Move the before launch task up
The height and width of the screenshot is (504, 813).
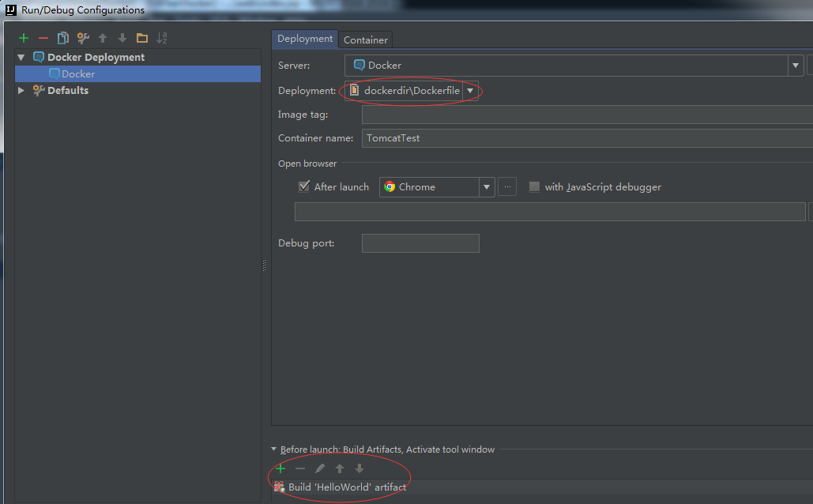click(x=340, y=468)
